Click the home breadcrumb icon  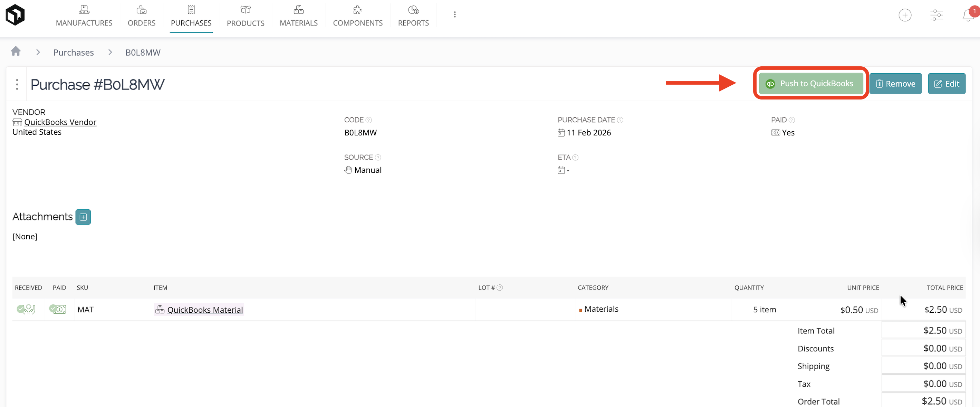(16, 51)
